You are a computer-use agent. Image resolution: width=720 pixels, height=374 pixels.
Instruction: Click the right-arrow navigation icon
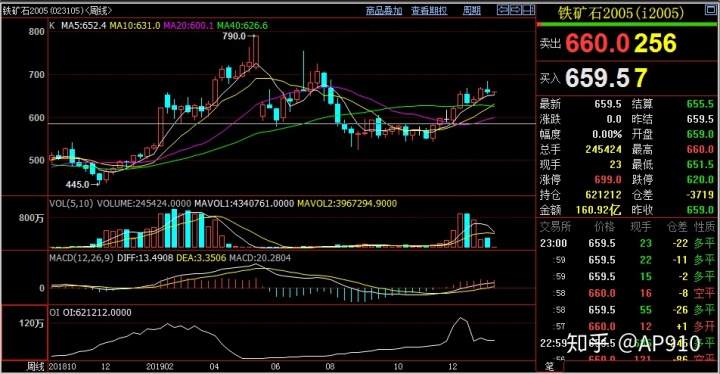pyautogui.click(x=516, y=9)
